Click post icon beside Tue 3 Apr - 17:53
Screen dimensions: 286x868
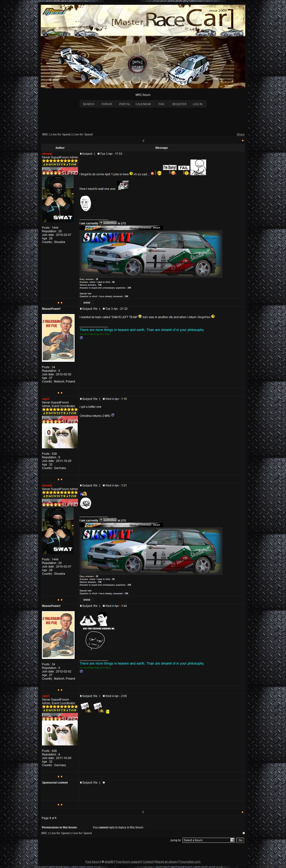click(81, 154)
